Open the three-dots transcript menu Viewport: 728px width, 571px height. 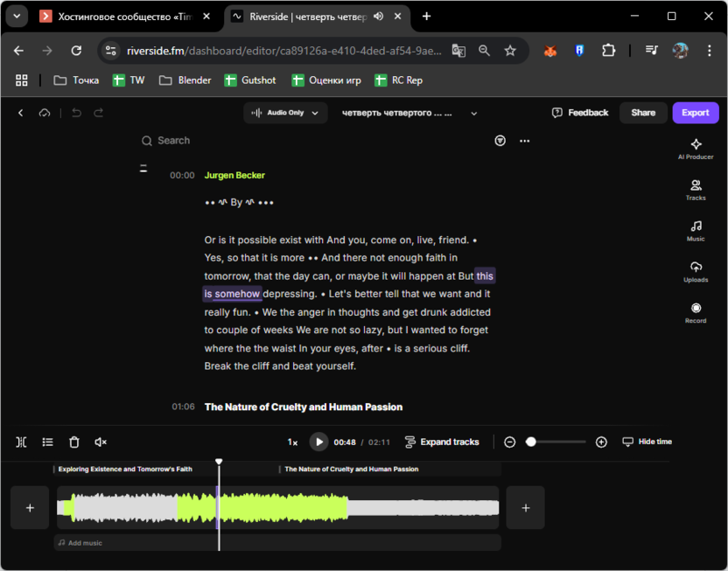point(524,141)
